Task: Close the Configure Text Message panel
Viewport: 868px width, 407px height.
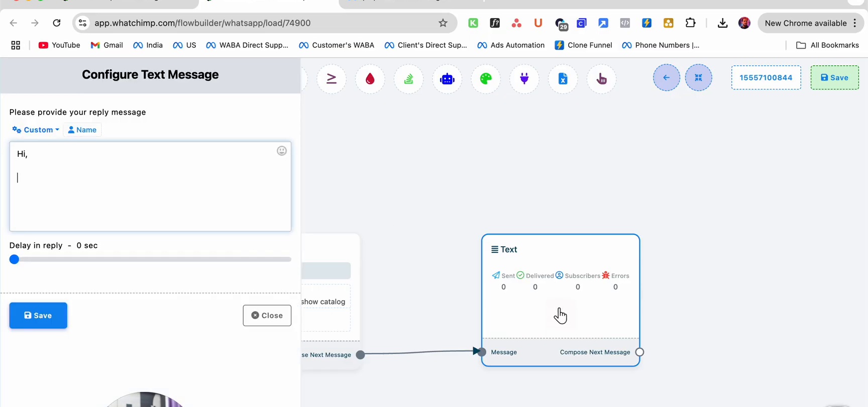Action: click(x=267, y=316)
